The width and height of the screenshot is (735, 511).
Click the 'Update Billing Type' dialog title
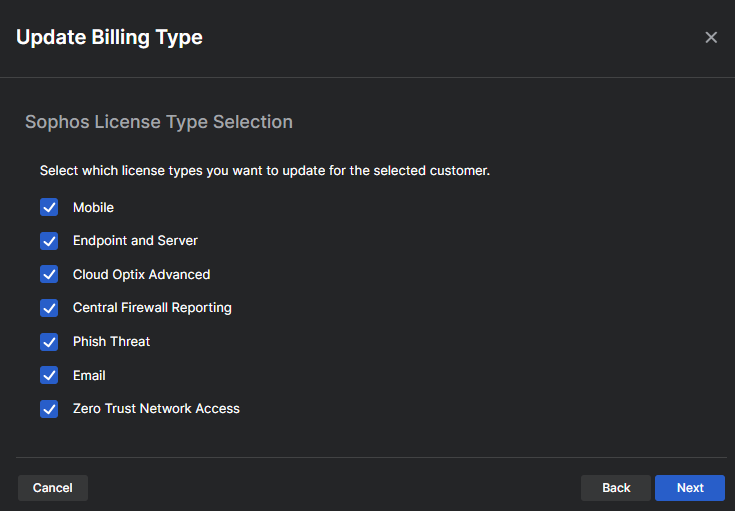click(x=109, y=38)
